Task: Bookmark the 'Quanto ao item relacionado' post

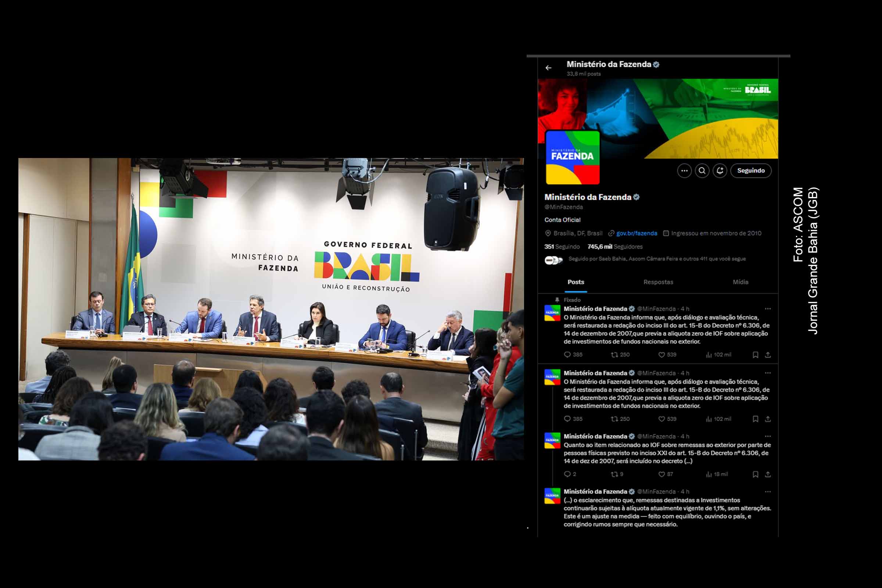Action: coord(755,474)
